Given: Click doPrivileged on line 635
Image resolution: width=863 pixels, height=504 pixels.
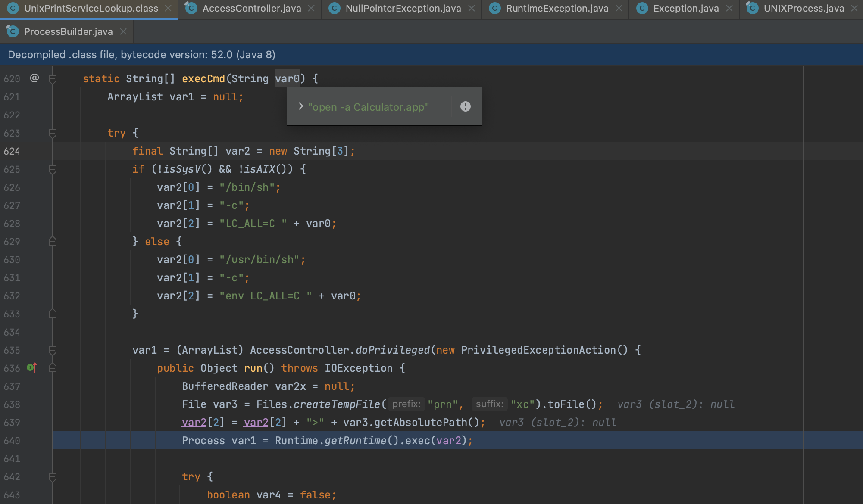Looking at the screenshot, I should 393,350.
